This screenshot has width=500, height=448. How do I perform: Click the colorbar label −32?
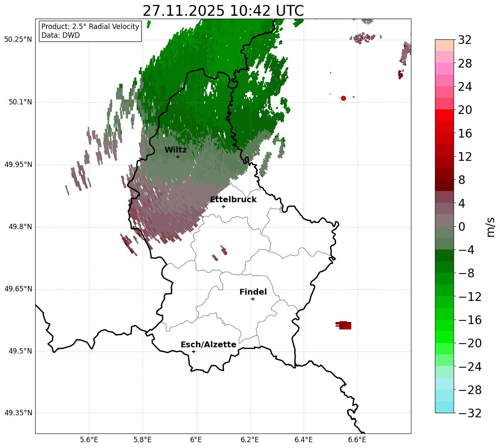470,413
